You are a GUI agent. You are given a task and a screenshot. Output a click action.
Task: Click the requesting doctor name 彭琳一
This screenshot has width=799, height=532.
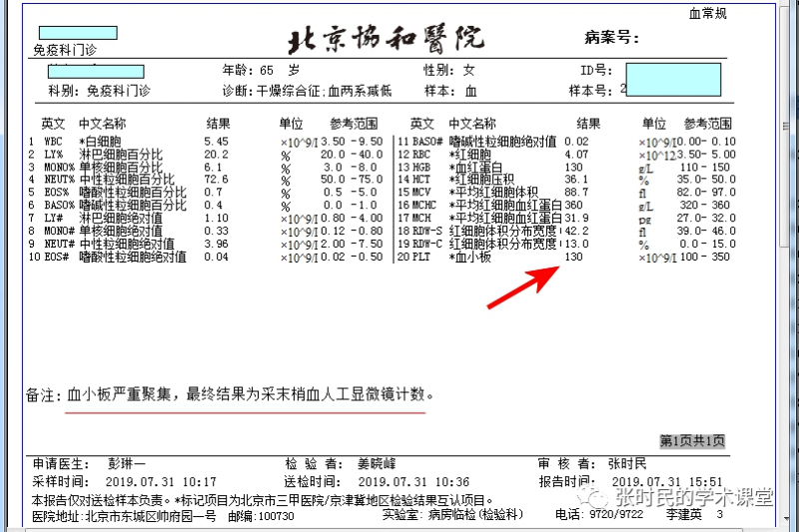tap(127, 464)
